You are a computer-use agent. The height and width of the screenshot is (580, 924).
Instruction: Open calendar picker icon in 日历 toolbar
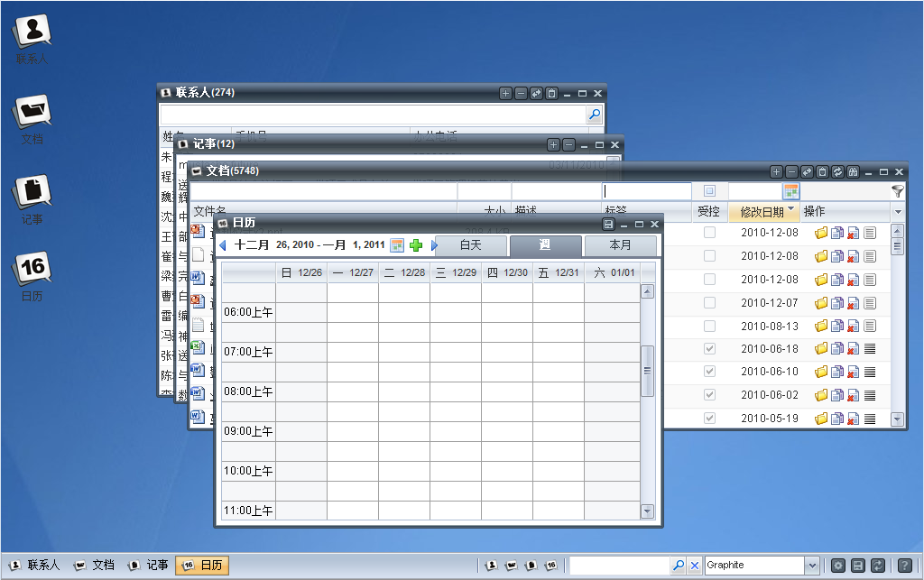(398, 245)
